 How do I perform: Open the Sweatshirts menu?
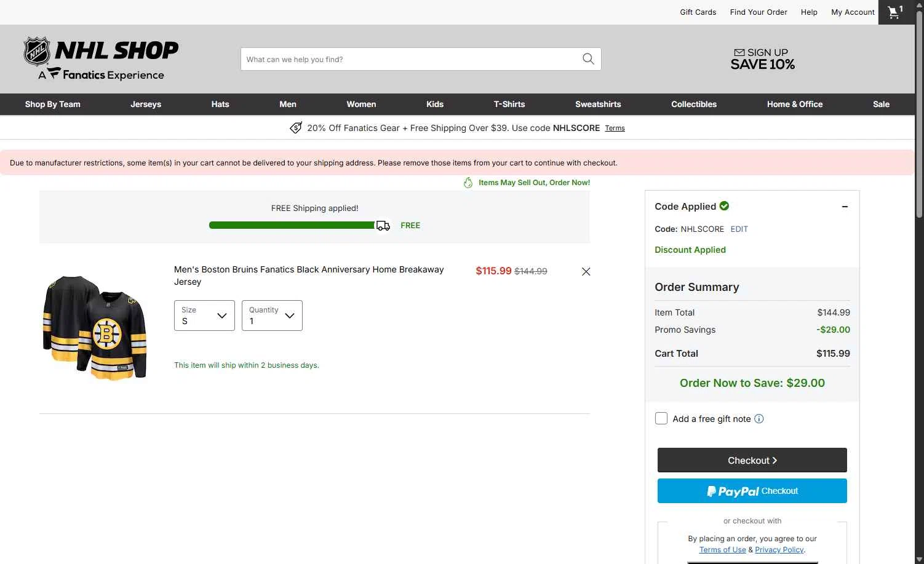point(598,105)
